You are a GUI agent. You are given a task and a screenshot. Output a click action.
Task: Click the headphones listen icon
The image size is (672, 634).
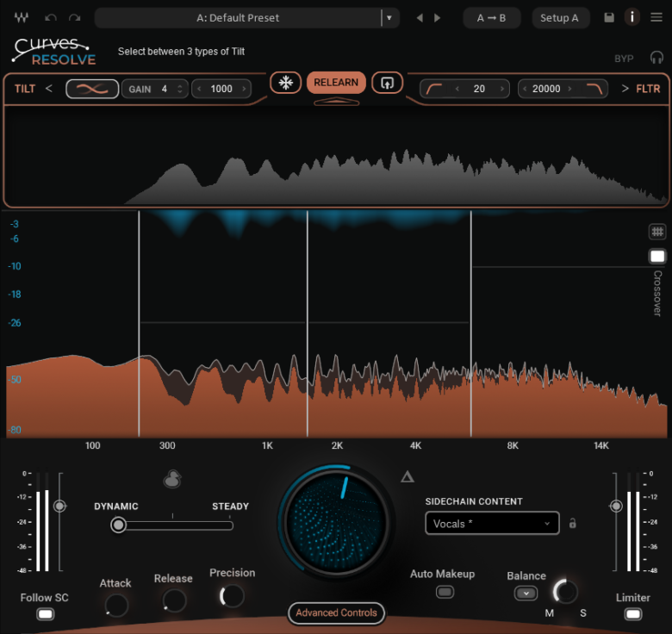[x=656, y=58]
